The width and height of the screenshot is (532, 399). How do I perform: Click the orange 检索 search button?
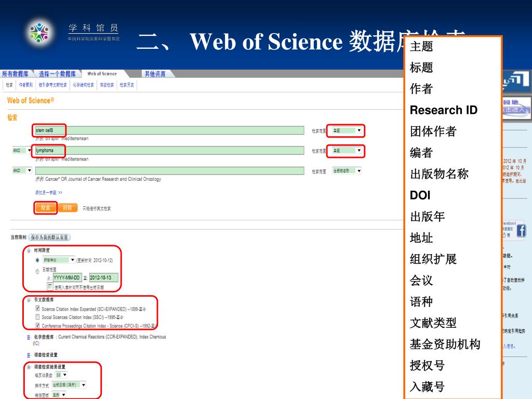pyautogui.click(x=46, y=208)
